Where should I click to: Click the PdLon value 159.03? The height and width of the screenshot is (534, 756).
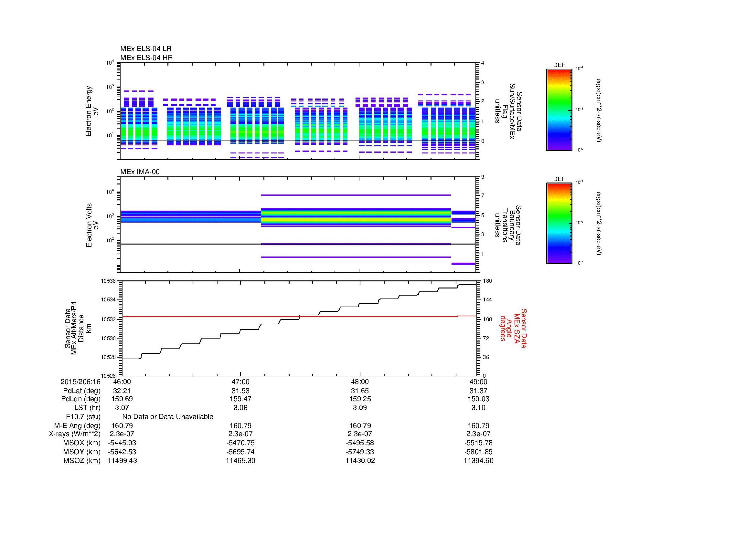coord(478,399)
